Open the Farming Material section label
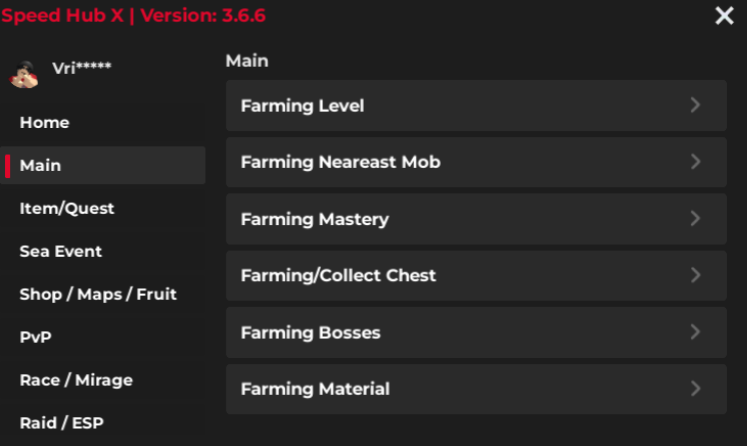 click(x=315, y=389)
